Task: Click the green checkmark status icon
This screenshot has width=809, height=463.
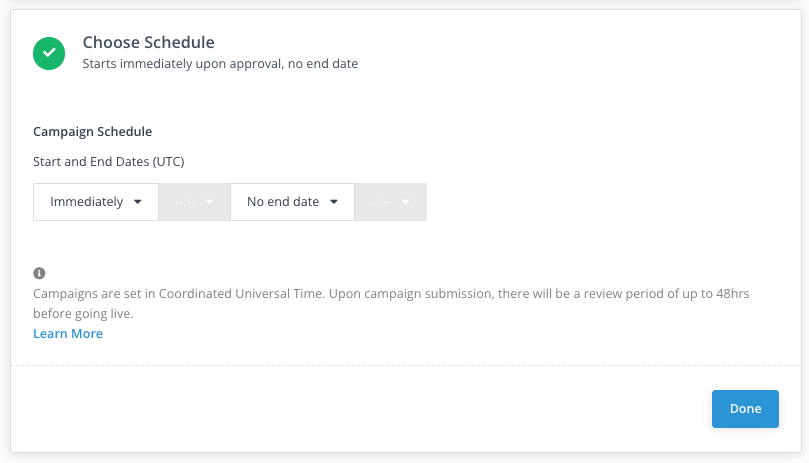Action: [49, 53]
